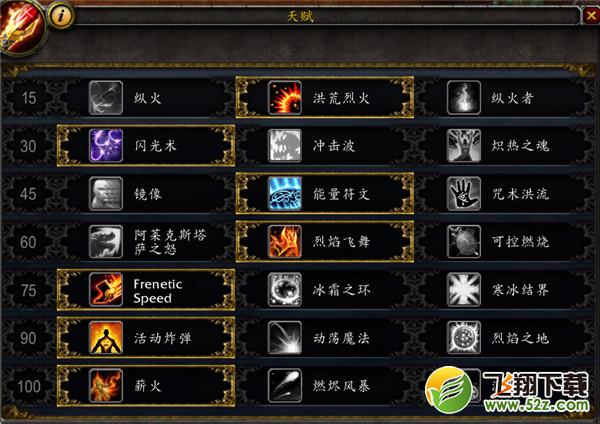Click the 寒冰结界 talent label

point(520,290)
